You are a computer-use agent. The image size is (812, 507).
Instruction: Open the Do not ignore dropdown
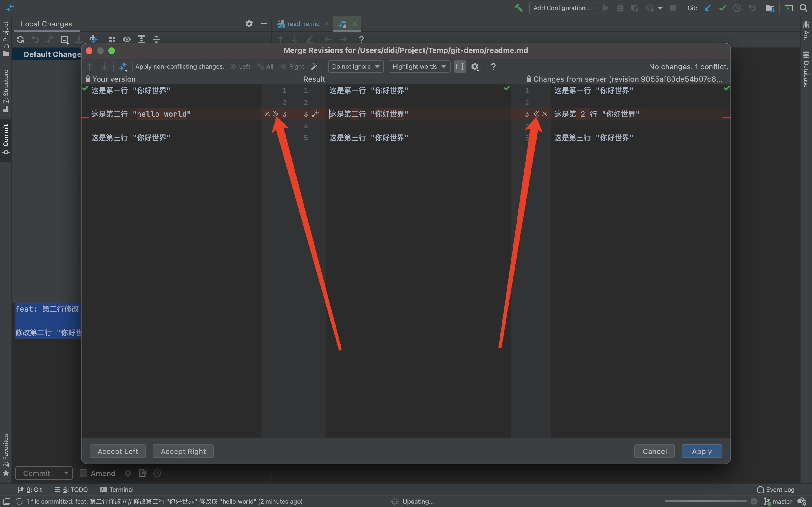coord(355,66)
